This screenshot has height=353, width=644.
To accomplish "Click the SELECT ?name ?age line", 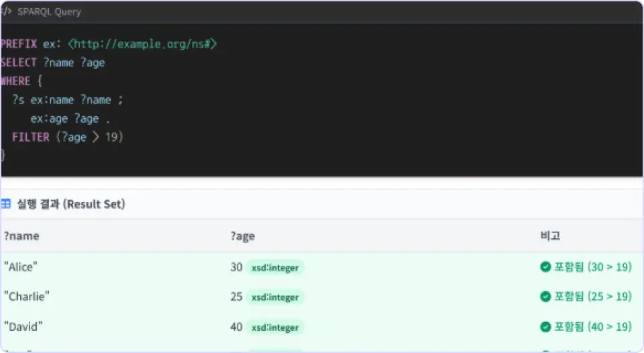I will click(53, 62).
